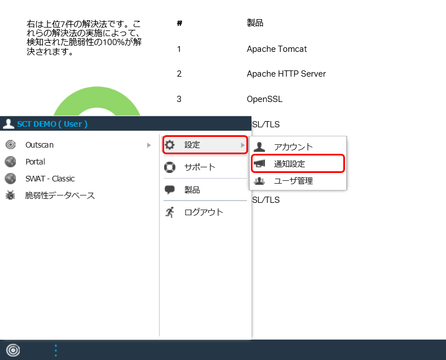Click the SCT DEMO ( User ) header
The image size is (446, 360).
click(x=52, y=124)
